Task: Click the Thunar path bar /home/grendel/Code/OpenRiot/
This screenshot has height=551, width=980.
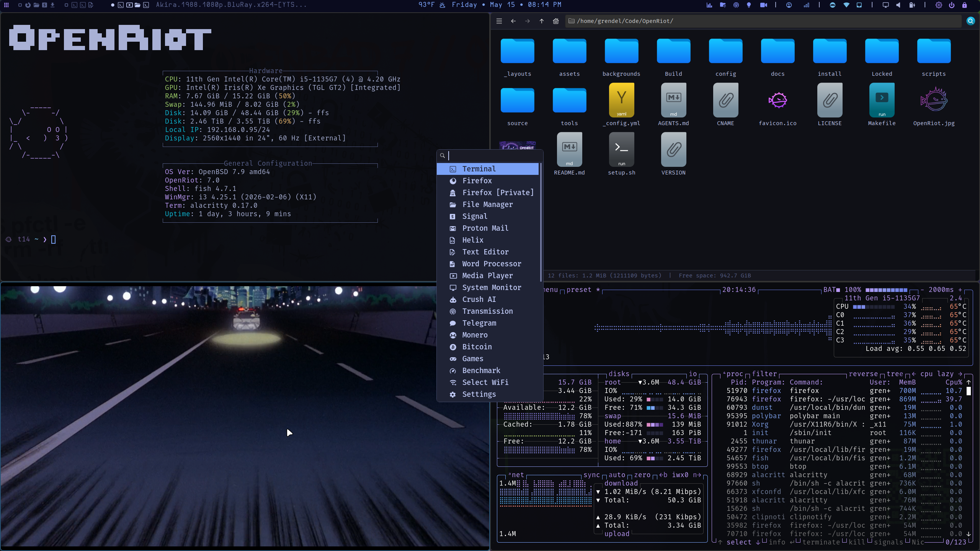Action: tap(763, 21)
